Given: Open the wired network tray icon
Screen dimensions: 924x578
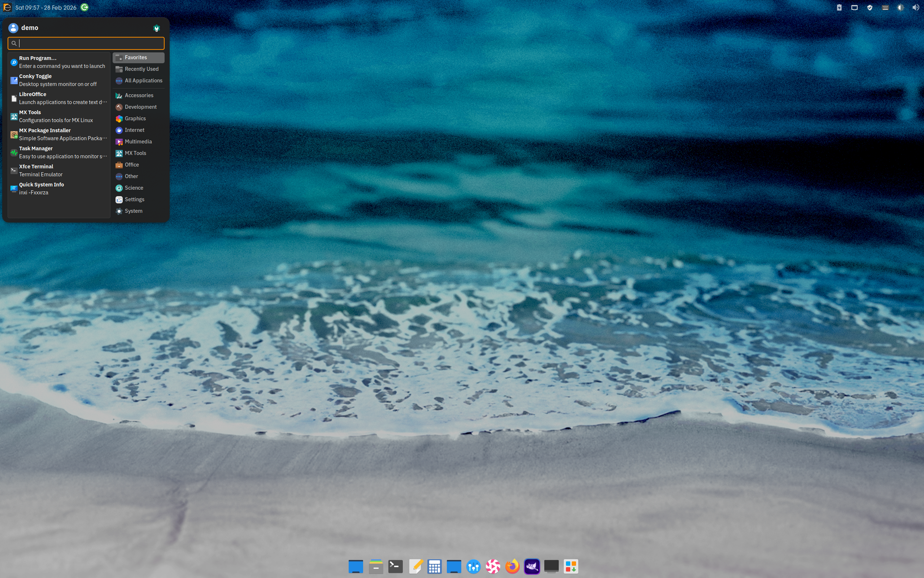Looking at the screenshot, I should (x=854, y=7).
